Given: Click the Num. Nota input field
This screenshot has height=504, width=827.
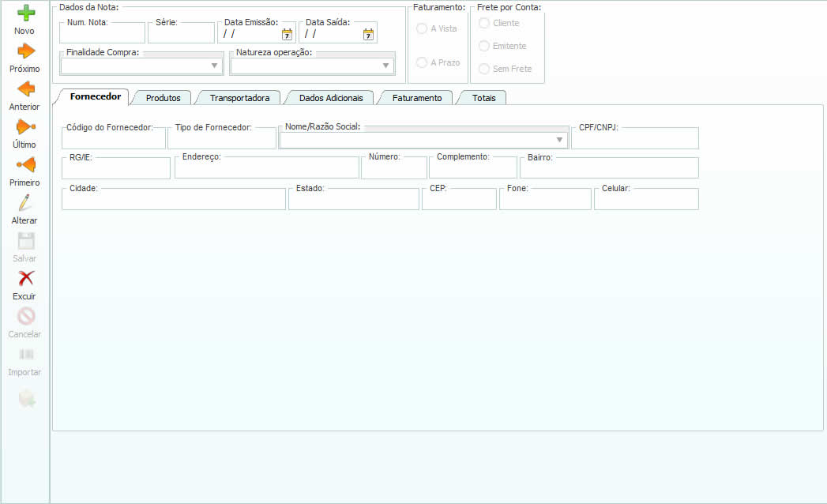Looking at the screenshot, I should [102, 34].
